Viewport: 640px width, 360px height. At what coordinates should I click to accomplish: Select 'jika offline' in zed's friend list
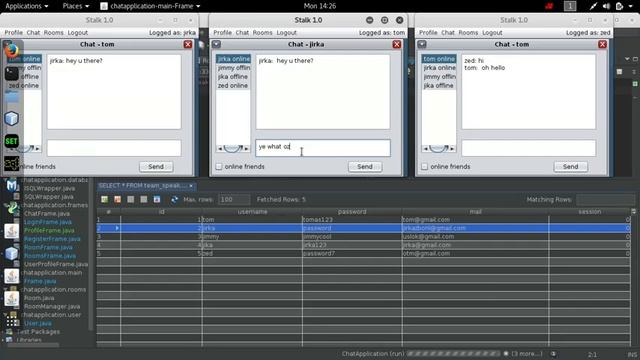438,85
